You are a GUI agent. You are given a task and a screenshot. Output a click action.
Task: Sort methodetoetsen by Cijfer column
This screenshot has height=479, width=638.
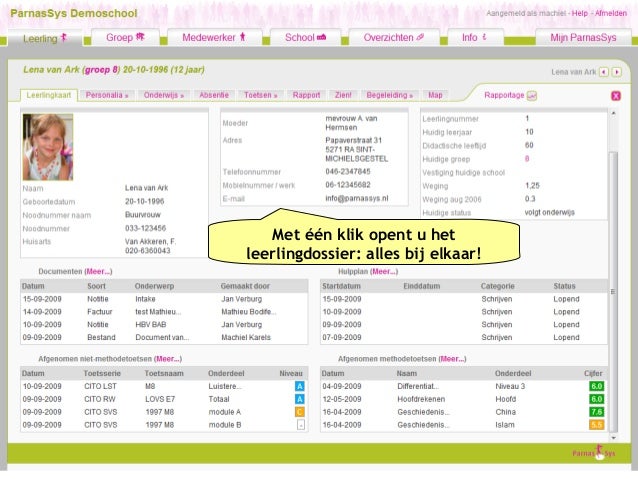point(593,374)
